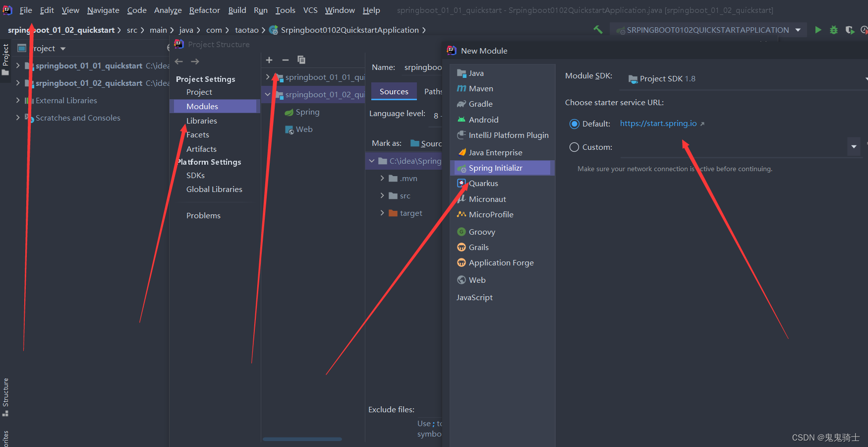This screenshot has width=868, height=447.
Task: Add a new module with plus icon
Action: tap(269, 60)
